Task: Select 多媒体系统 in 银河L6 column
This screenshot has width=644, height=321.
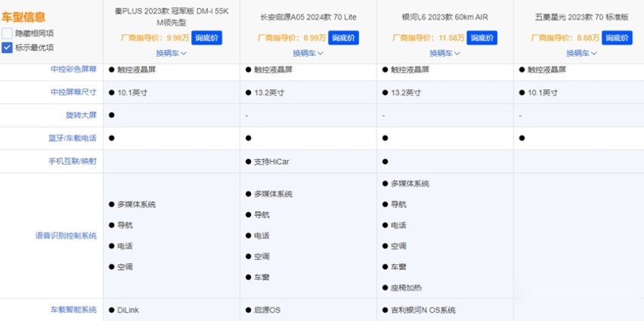Action: click(410, 184)
